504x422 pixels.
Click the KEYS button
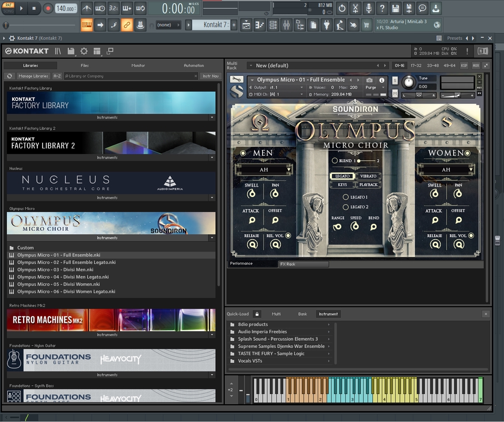click(x=342, y=185)
